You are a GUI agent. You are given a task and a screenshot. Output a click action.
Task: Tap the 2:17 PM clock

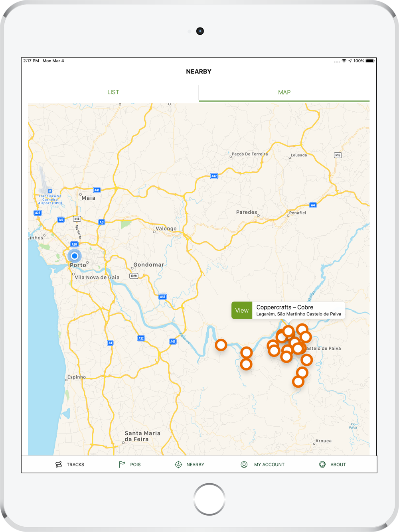pos(31,61)
